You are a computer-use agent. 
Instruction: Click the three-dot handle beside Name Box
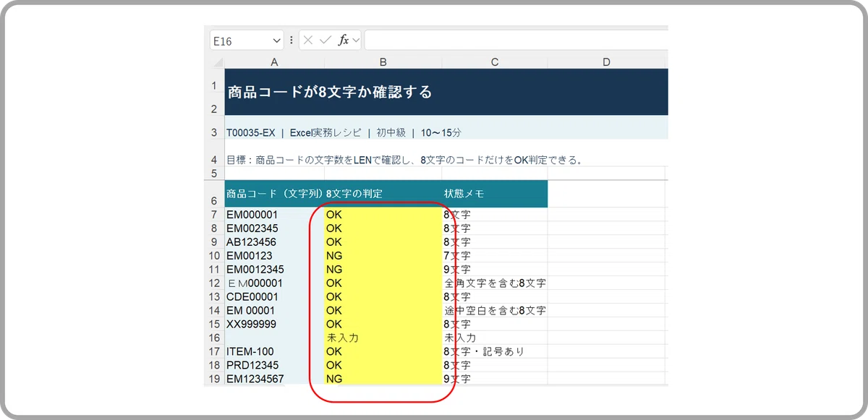[292, 40]
